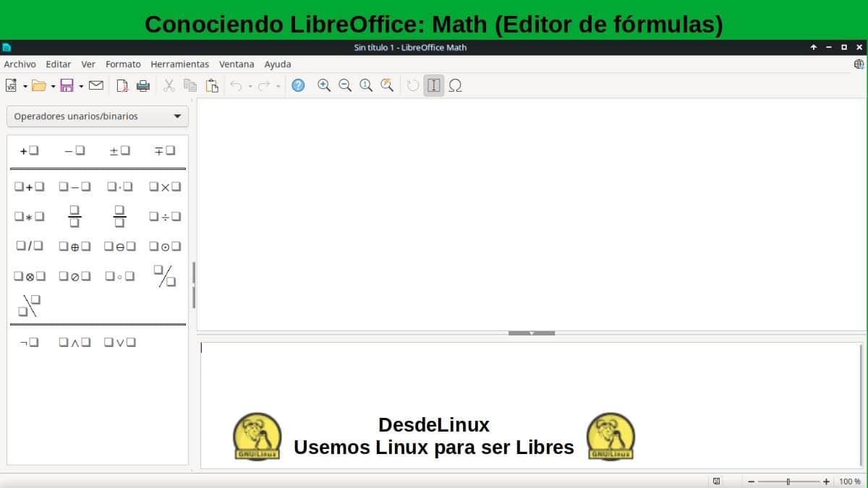Expand the Save button dropdown arrow
Screen dimensions: 868x488
(x=80, y=85)
